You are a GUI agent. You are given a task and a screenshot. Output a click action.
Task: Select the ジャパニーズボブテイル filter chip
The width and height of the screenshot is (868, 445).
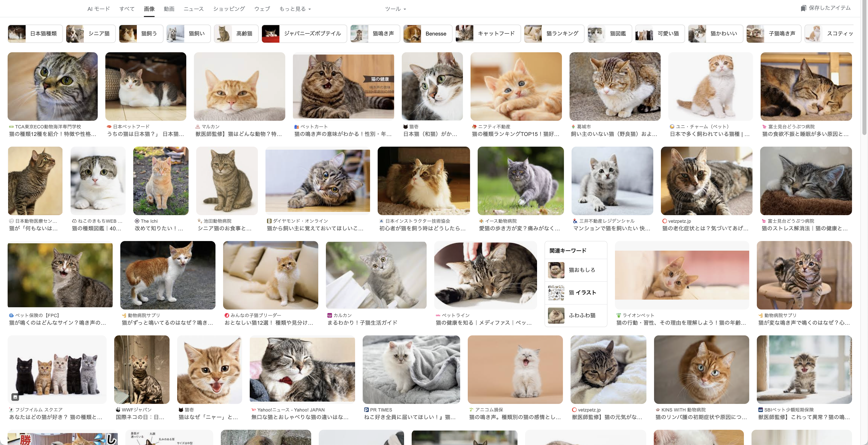pyautogui.click(x=304, y=34)
